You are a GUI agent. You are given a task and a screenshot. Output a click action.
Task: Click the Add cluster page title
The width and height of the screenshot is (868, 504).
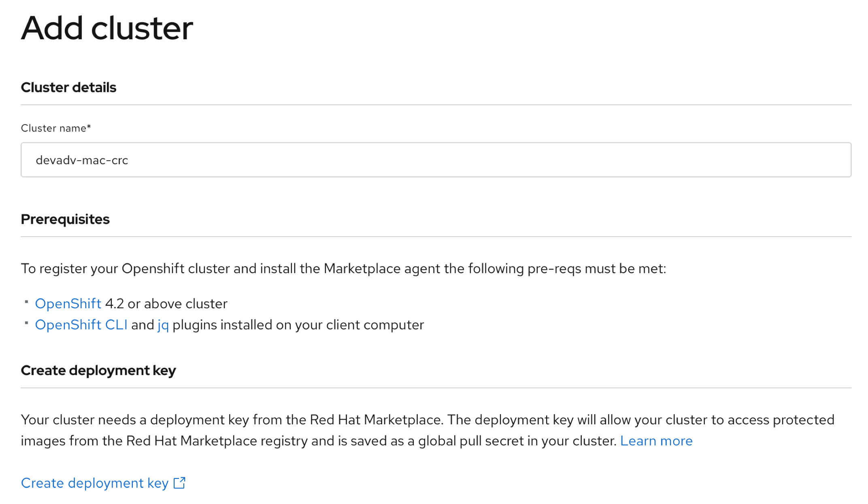point(107,28)
